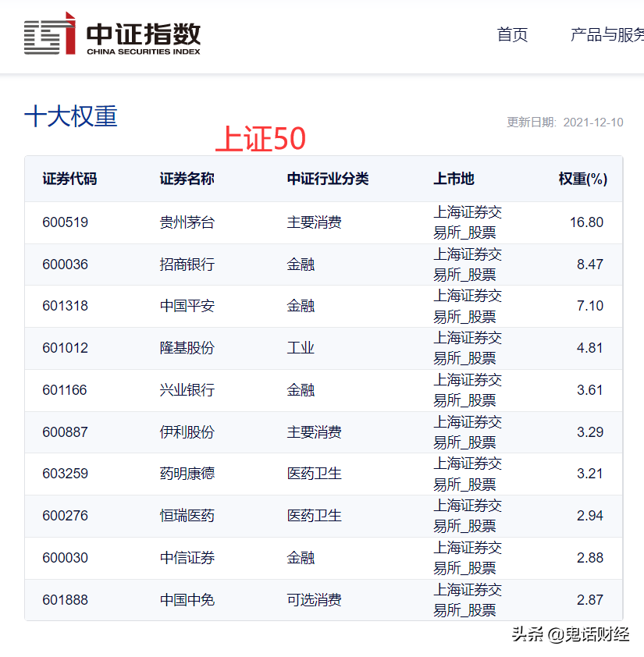Click the 中信证券 name cell
The image size is (644, 657).
187,558
